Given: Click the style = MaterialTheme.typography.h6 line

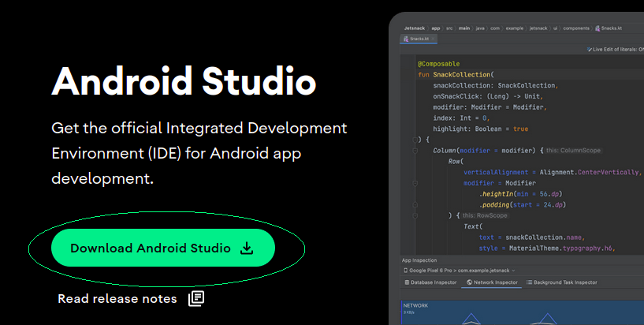Looking at the screenshot, I should [x=547, y=248].
